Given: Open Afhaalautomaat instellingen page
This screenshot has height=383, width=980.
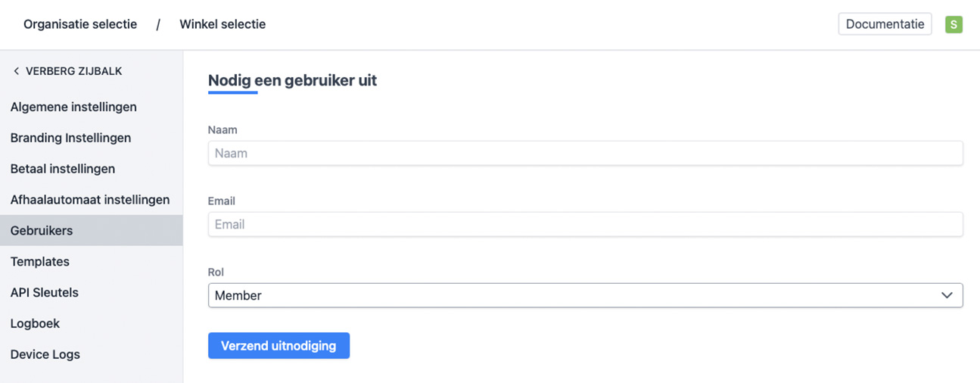Looking at the screenshot, I should tap(90, 200).
